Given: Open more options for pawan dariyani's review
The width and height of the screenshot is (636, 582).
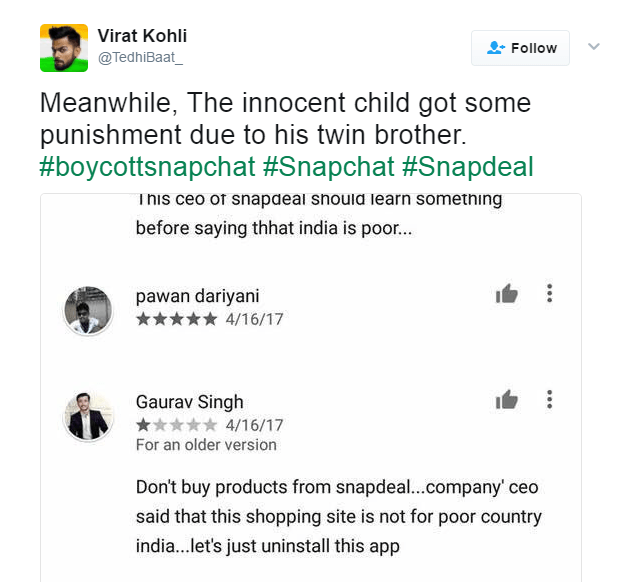Looking at the screenshot, I should [549, 294].
